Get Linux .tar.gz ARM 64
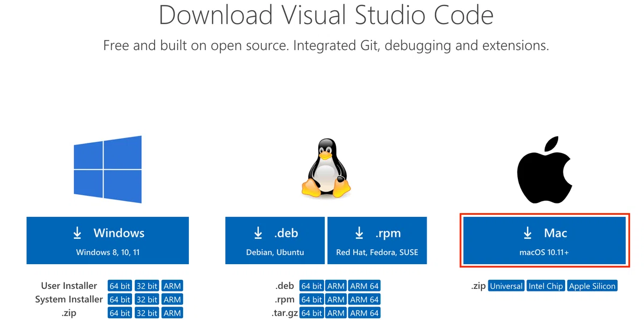The image size is (644, 320). click(365, 312)
